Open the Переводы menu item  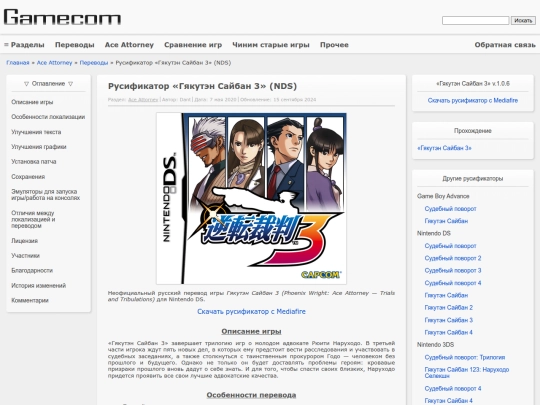tap(75, 45)
